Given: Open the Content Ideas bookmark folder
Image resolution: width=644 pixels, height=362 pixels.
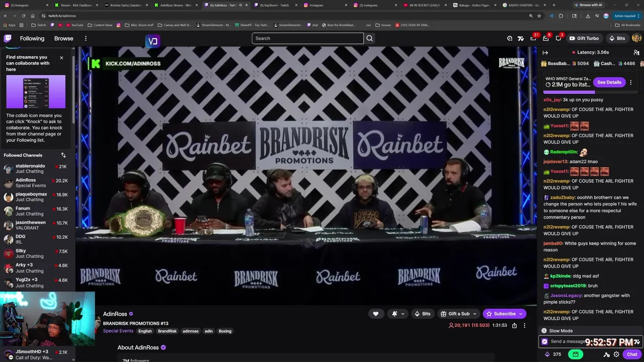Looking at the screenshot, I should [100, 25].
